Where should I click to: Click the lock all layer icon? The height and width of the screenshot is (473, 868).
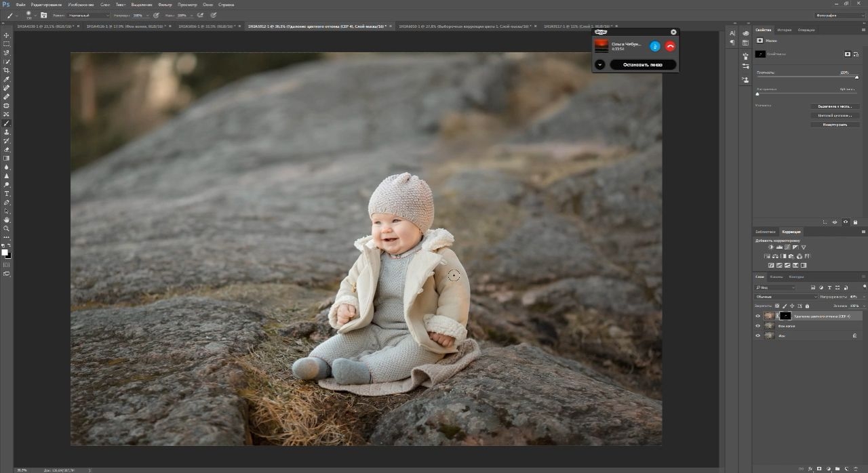(x=807, y=306)
